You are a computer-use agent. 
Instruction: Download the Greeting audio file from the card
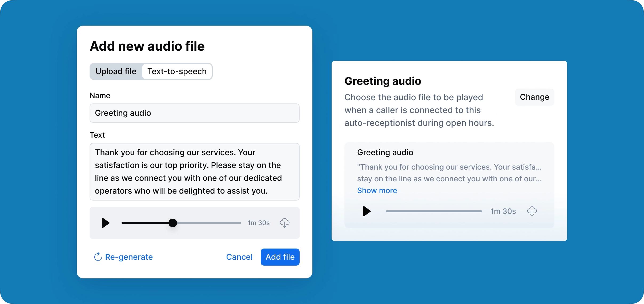tap(532, 211)
